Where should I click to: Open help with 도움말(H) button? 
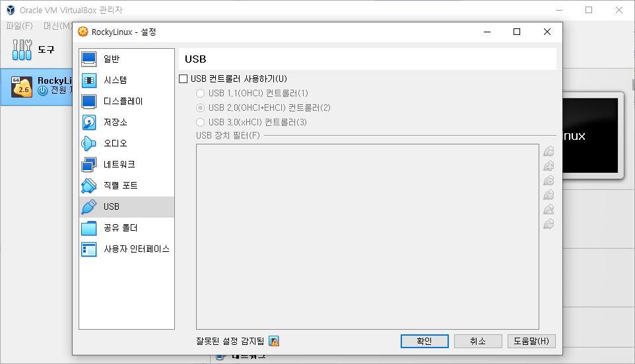coord(531,341)
